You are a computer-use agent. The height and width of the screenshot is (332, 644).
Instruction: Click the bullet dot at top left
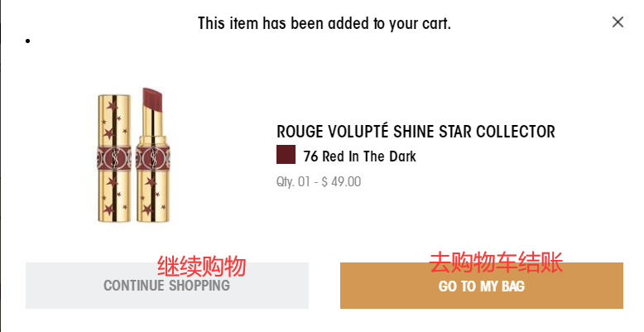[x=29, y=41]
